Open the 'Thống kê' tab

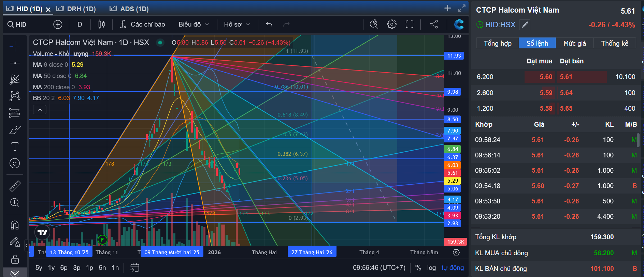pos(615,43)
